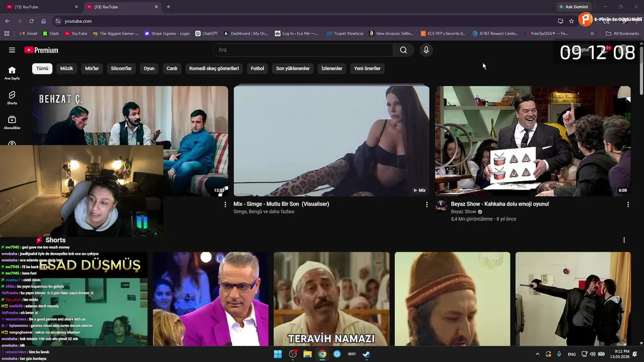Open the short with man wearing knit cap
Screen dimensions: 644x362
pos(452,299)
